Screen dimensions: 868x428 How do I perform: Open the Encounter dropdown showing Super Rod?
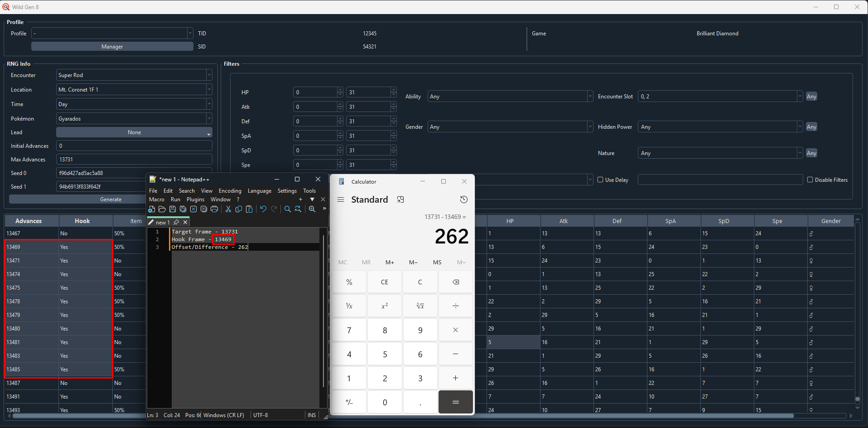pyautogui.click(x=134, y=75)
